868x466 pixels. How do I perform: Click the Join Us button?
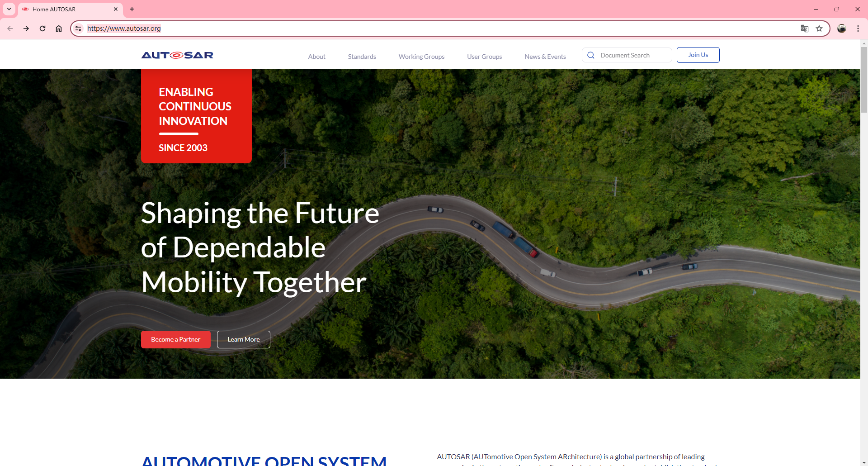point(698,55)
